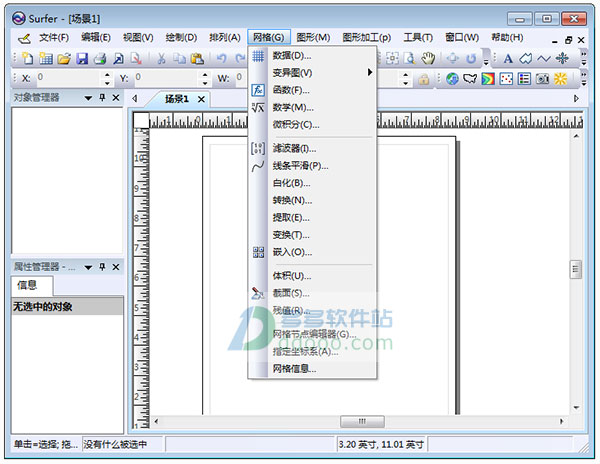The width and height of the screenshot is (600, 464).
Task: Click the Export icon
Action: click(136, 59)
